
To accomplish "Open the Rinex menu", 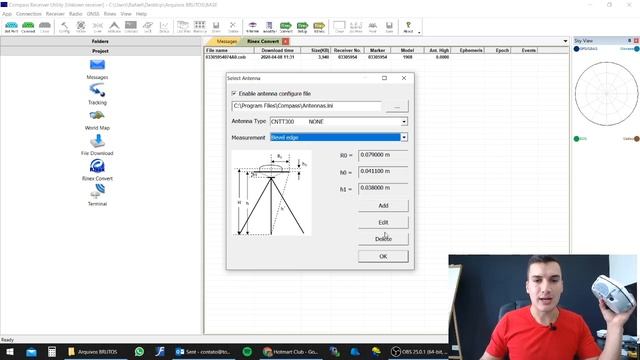I will [110, 14].
